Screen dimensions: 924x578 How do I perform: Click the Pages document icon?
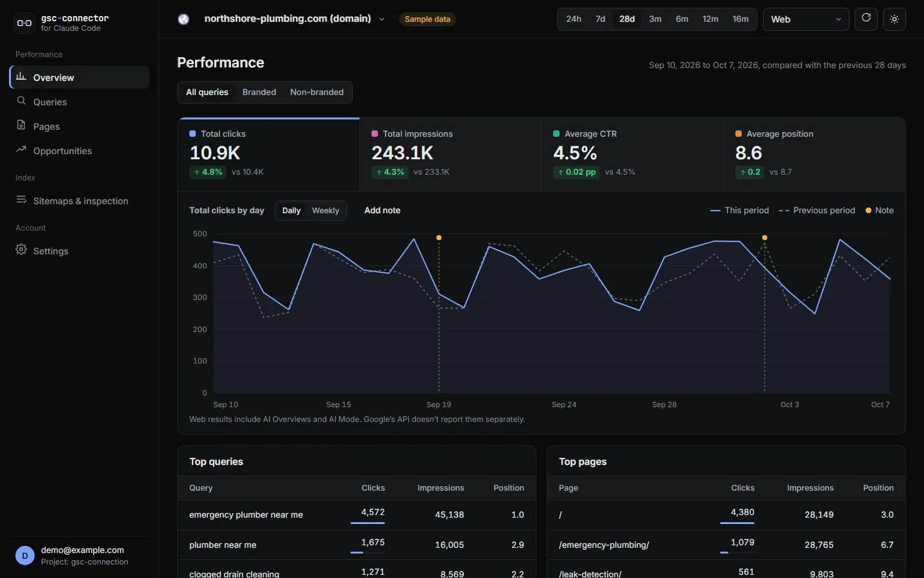coord(21,126)
